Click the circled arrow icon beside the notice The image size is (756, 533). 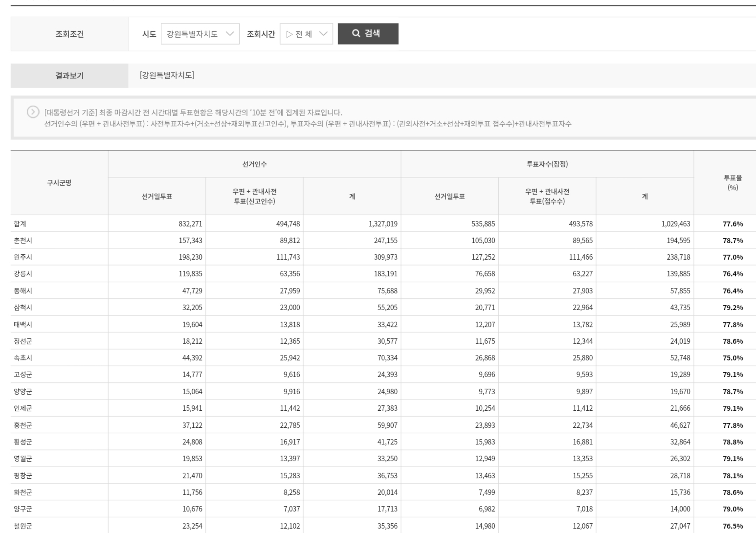point(33,112)
